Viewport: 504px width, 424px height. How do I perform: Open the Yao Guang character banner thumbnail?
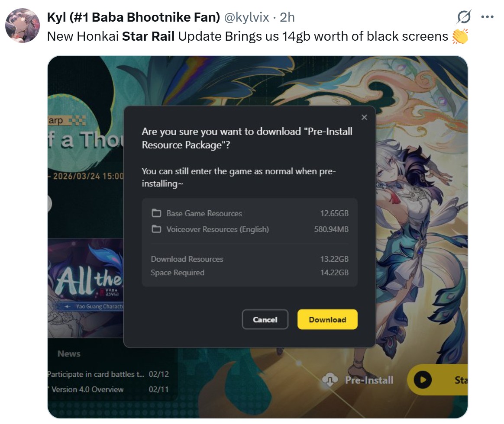point(85,288)
